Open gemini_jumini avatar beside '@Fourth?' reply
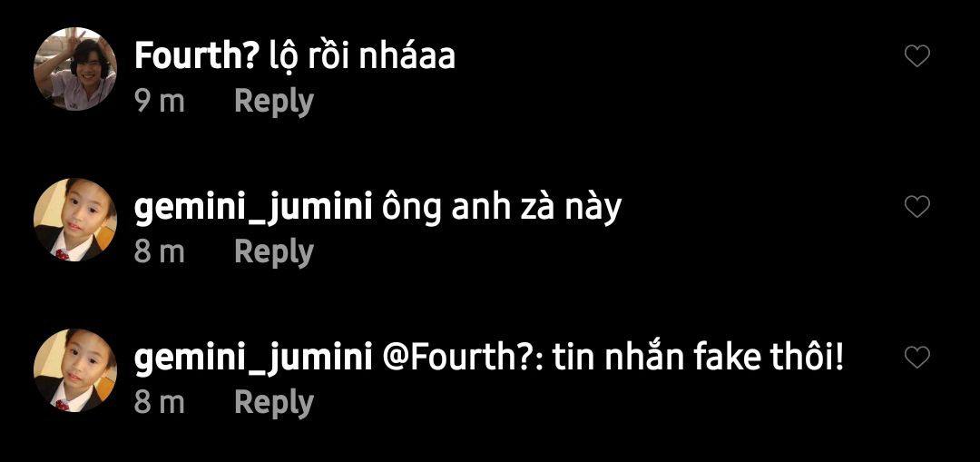The image size is (980, 462). 75,370
